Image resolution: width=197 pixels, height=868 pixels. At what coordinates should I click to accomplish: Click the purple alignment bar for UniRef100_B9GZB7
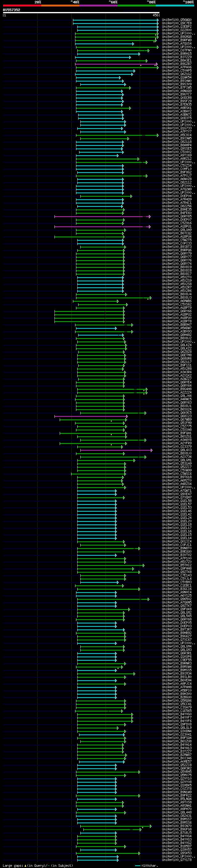[x=117, y=64]
